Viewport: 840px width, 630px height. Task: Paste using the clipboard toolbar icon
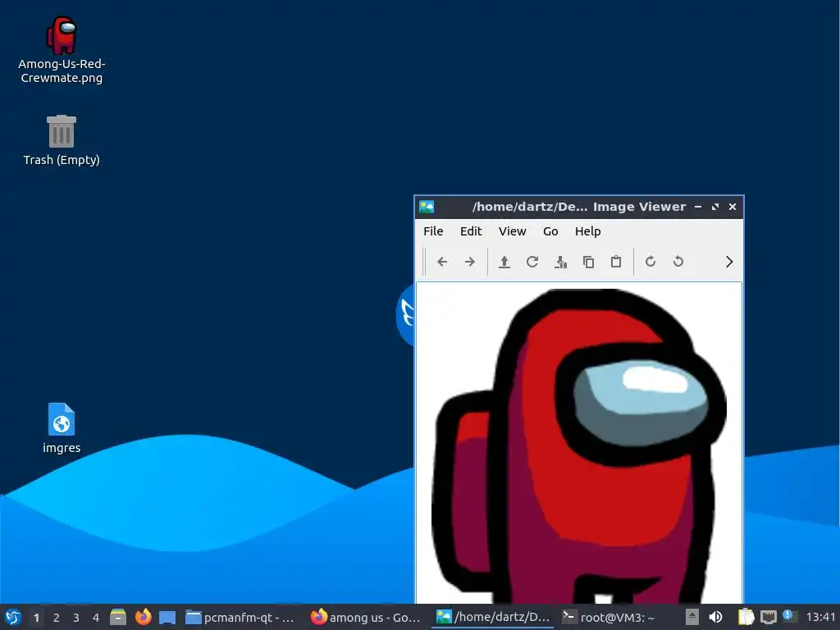616,262
